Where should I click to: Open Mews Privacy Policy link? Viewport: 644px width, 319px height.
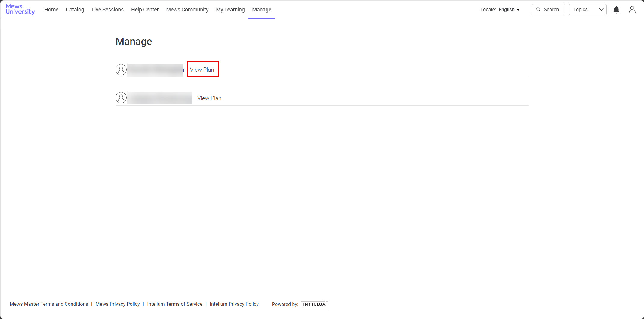(x=118, y=304)
